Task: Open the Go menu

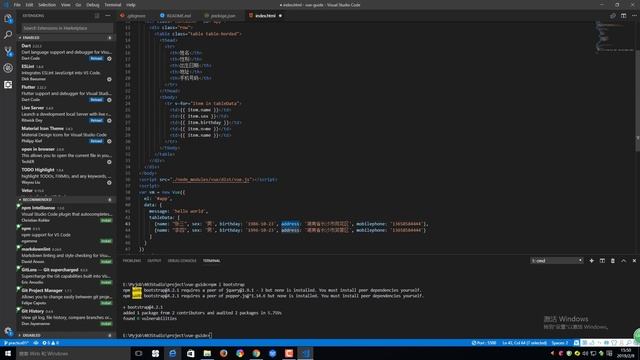Action: (x=78, y=5)
